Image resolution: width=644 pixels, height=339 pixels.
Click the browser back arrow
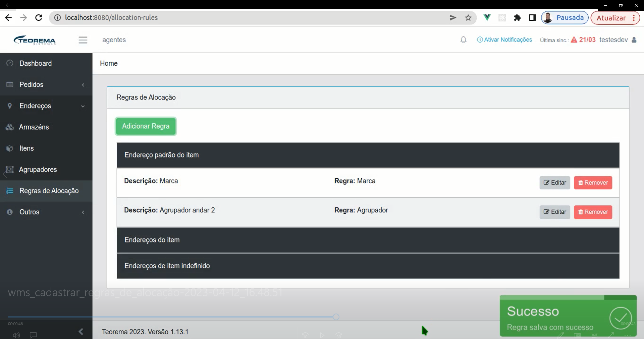pos(8,18)
